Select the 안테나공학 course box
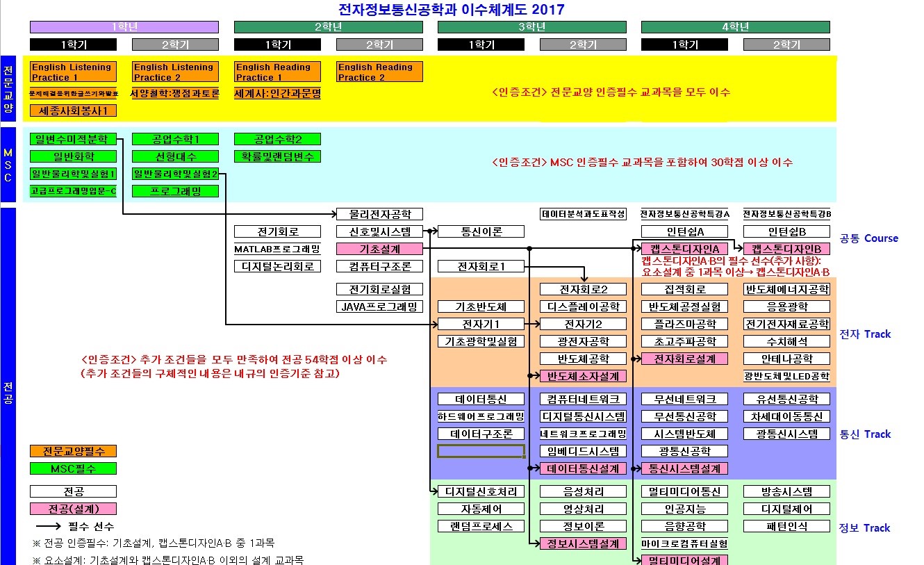Image resolution: width=924 pixels, height=565 pixels. [786, 359]
